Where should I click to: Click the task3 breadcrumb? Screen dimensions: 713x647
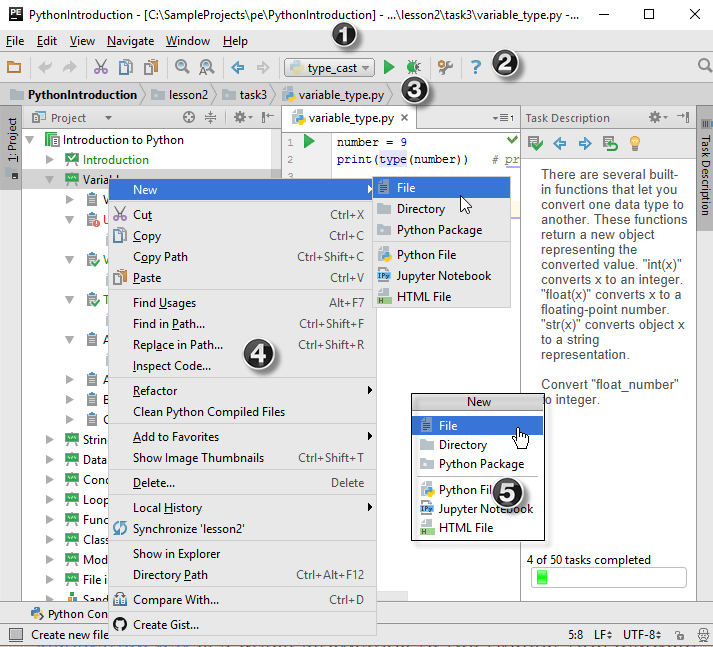[245, 95]
